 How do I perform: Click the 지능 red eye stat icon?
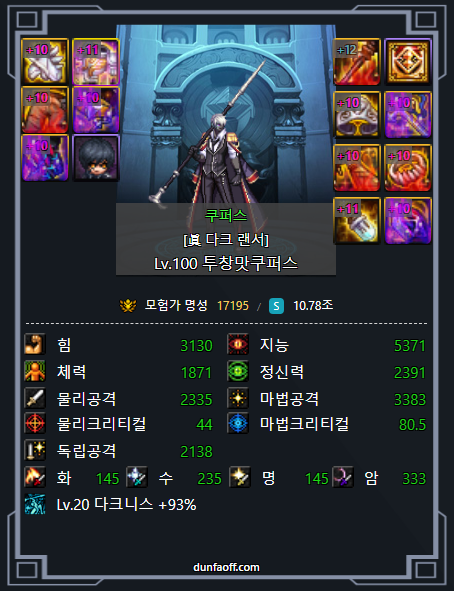(238, 344)
